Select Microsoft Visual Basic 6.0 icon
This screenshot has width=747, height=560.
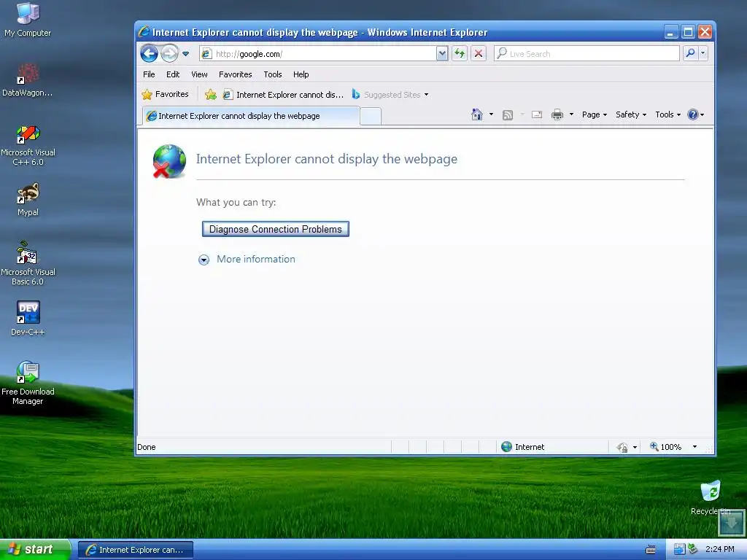pos(28,263)
